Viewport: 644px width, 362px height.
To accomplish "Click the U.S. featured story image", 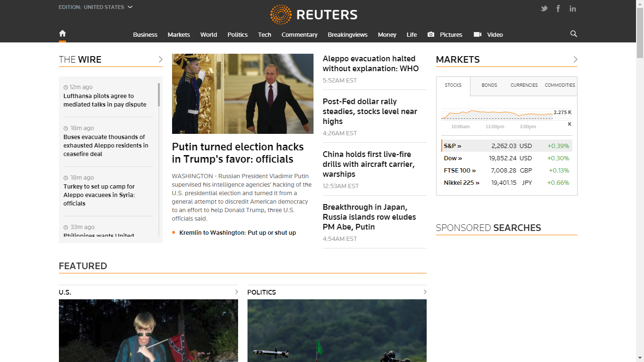I will (x=149, y=330).
